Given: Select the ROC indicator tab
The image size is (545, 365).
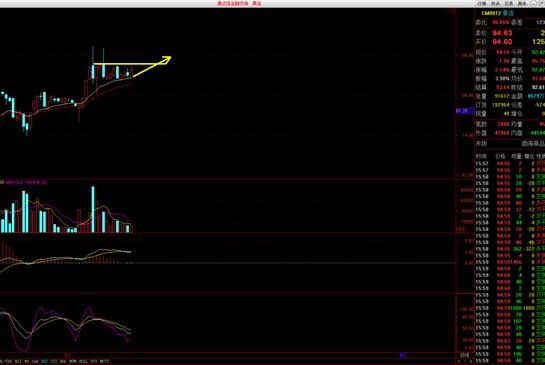Looking at the screenshot, I should click(63, 362).
